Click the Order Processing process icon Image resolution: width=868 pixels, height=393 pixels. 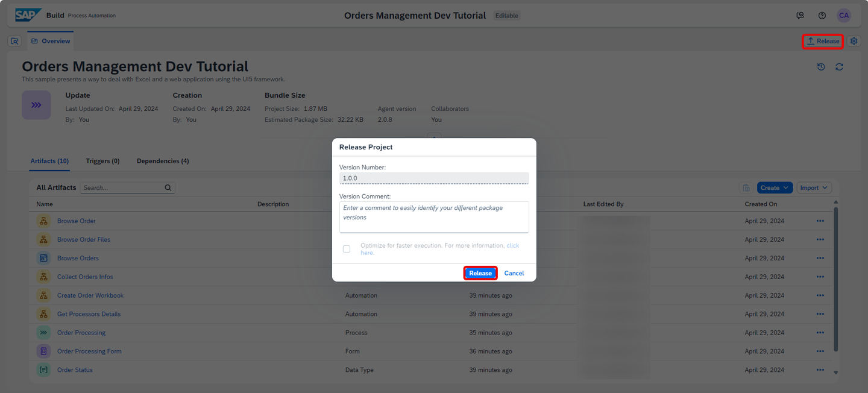pos(43,333)
